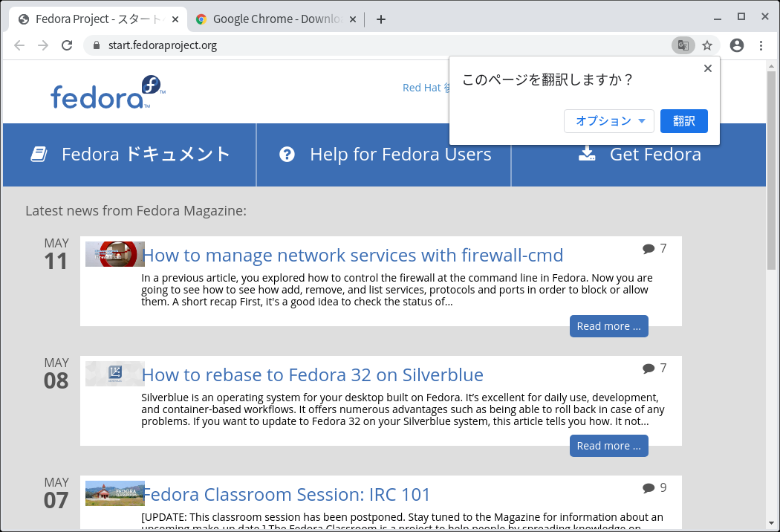Close the translate popup

tap(708, 68)
